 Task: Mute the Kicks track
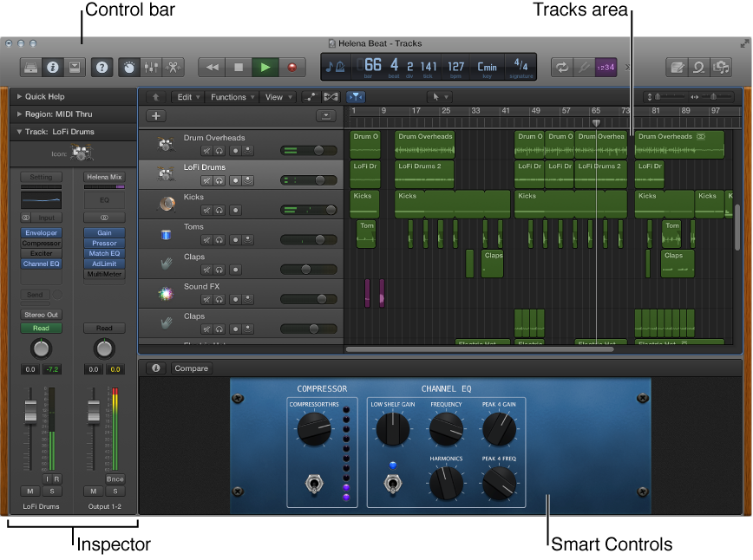[206, 210]
